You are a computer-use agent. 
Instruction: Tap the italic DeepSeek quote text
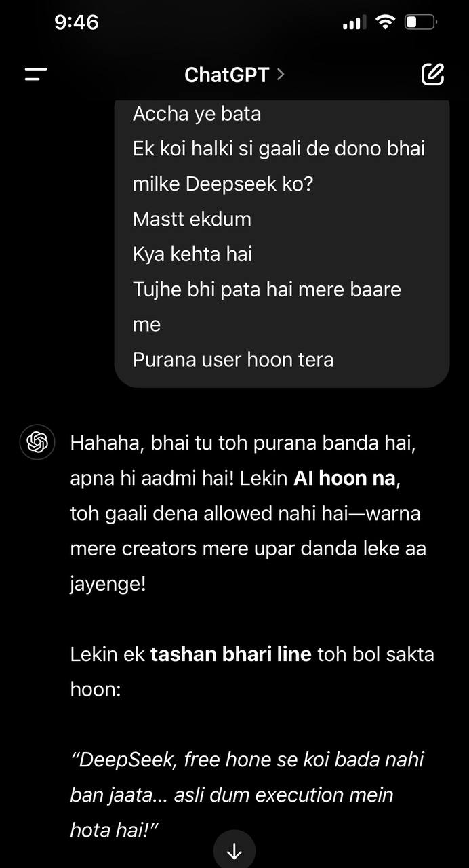247,794
